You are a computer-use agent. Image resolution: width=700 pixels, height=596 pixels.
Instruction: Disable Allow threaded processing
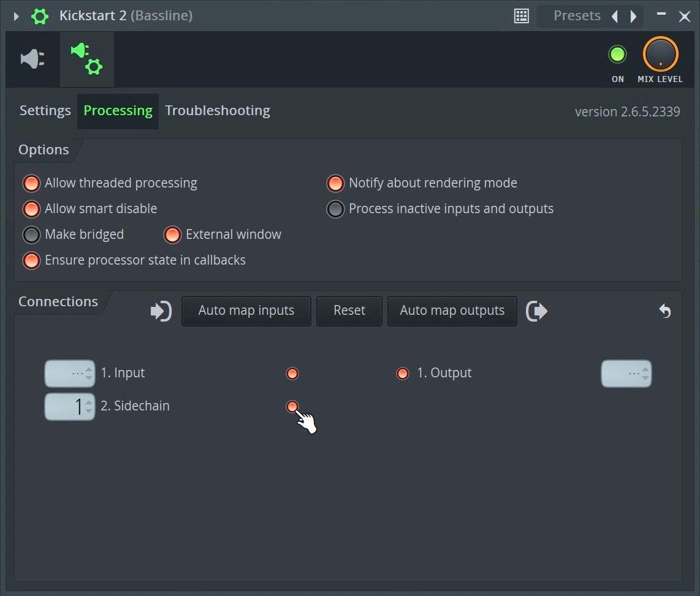point(31,183)
